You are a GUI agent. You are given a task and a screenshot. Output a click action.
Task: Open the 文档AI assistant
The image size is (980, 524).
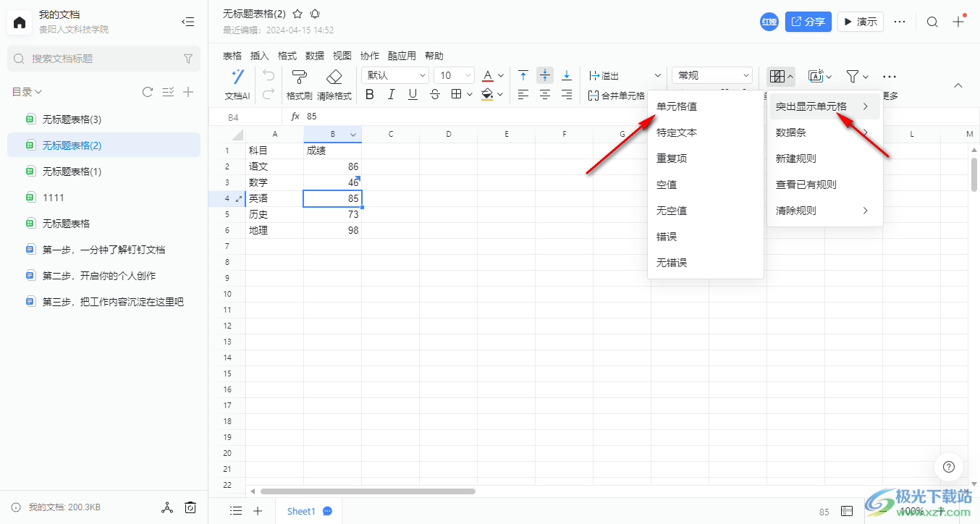(237, 85)
